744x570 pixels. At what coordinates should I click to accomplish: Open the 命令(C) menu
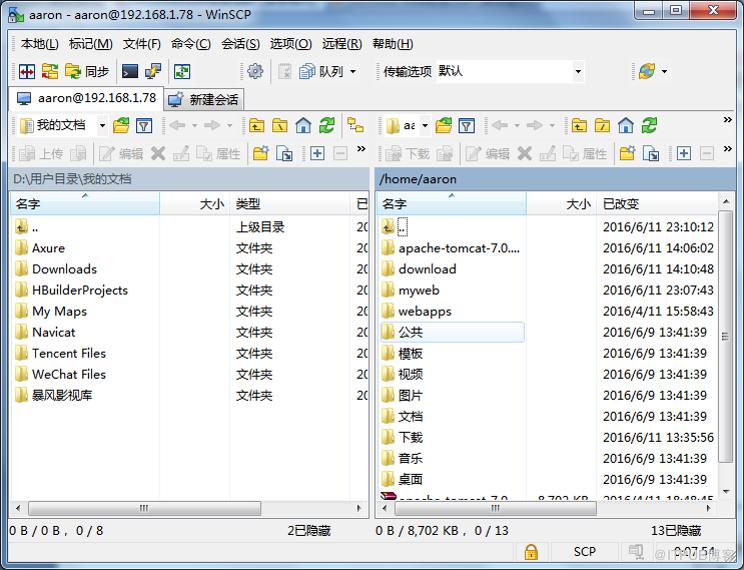coord(191,44)
